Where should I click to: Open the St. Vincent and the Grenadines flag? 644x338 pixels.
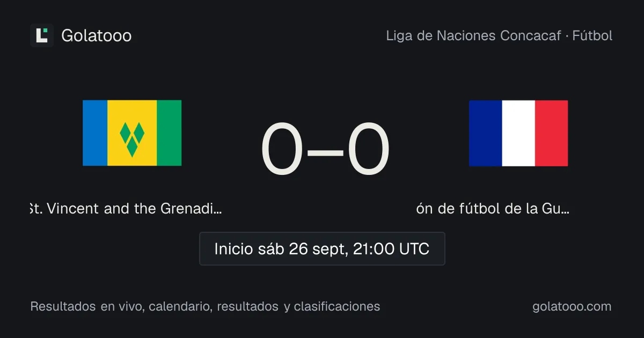pyautogui.click(x=132, y=133)
